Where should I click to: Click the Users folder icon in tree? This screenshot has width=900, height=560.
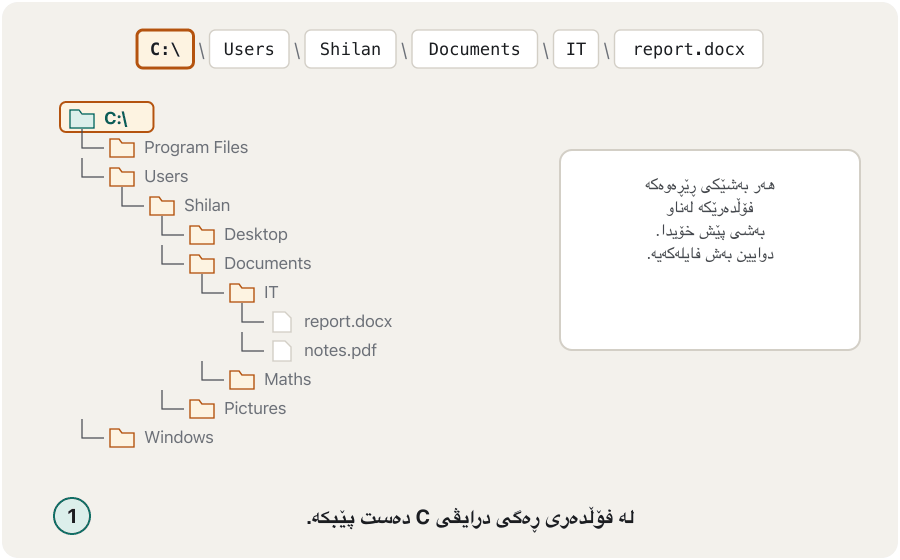(x=122, y=177)
